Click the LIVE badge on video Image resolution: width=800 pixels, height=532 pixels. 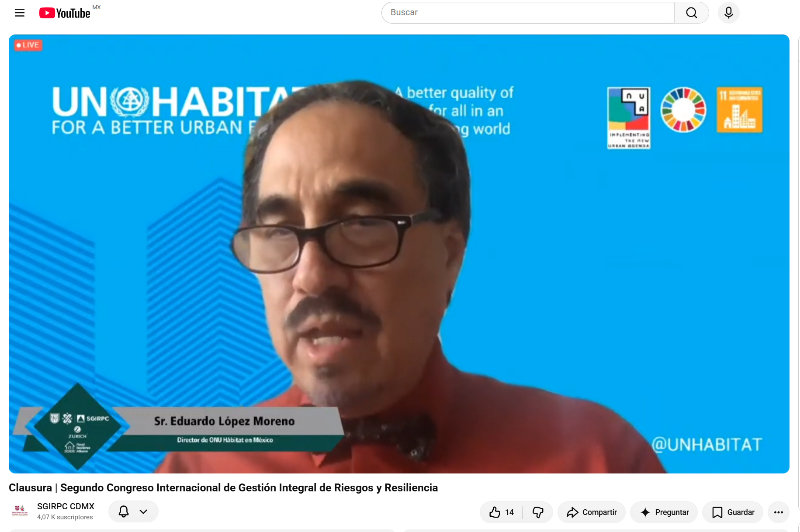pyautogui.click(x=28, y=45)
